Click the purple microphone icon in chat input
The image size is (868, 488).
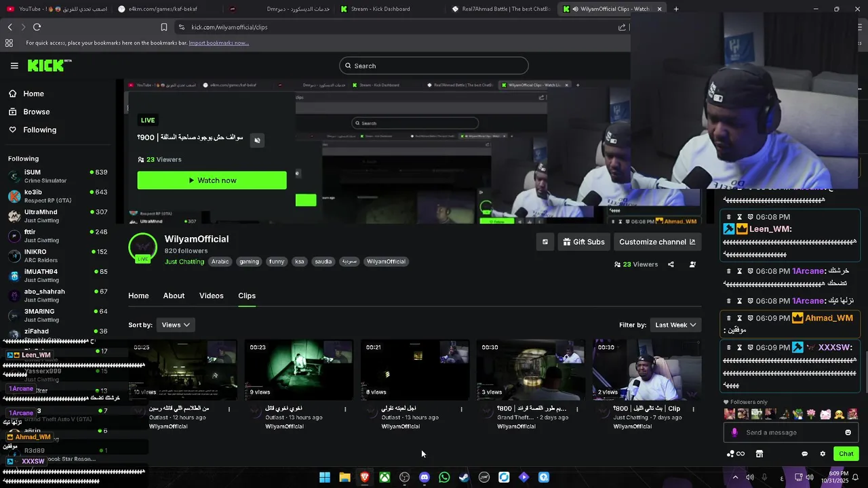734,432
